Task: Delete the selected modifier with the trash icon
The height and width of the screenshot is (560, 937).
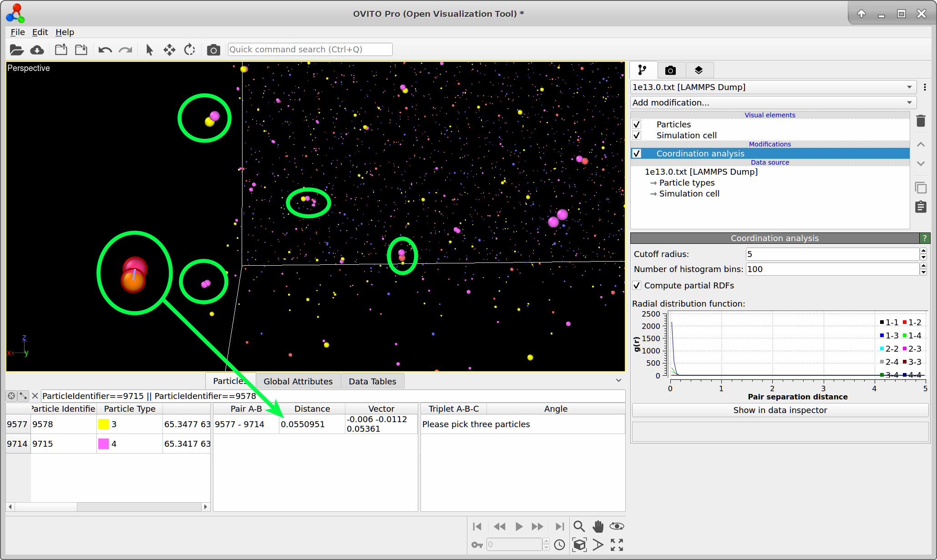Action: 921,121
